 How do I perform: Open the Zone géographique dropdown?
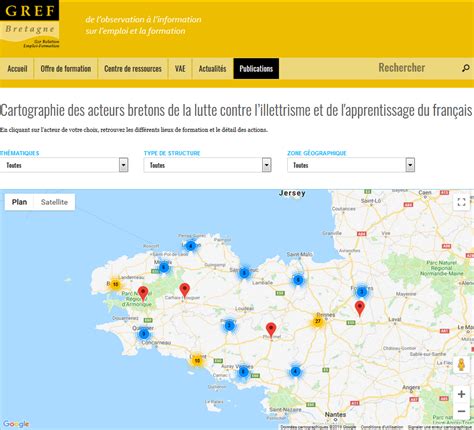click(351, 165)
